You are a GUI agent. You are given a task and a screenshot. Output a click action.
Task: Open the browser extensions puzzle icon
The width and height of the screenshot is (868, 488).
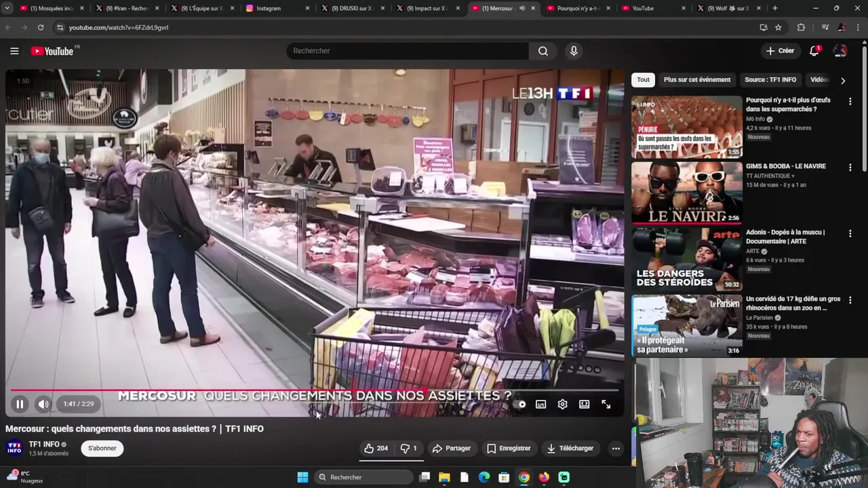tap(801, 27)
